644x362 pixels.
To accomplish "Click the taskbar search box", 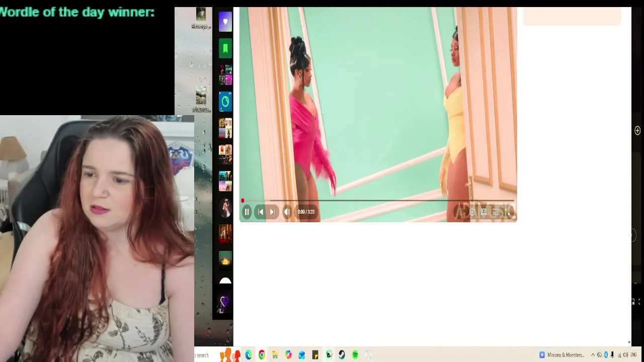I will click(202, 355).
